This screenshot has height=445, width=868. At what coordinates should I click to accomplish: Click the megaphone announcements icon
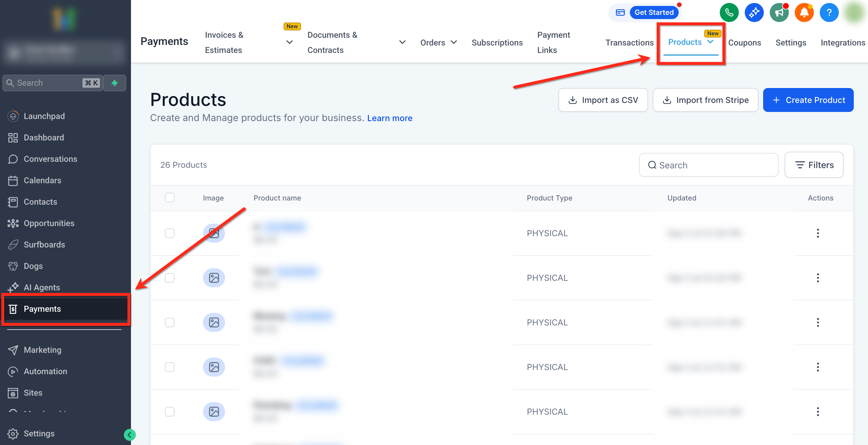tap(779, 13)
